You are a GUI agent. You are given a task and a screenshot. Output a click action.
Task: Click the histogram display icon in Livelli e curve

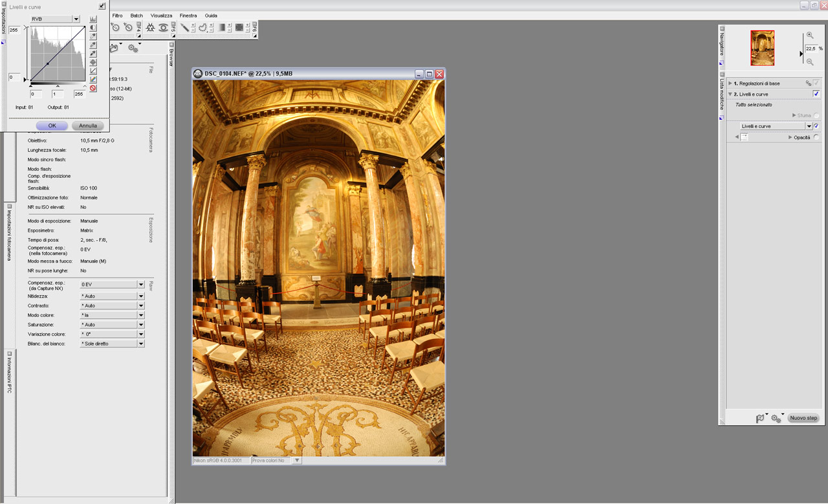93,19
